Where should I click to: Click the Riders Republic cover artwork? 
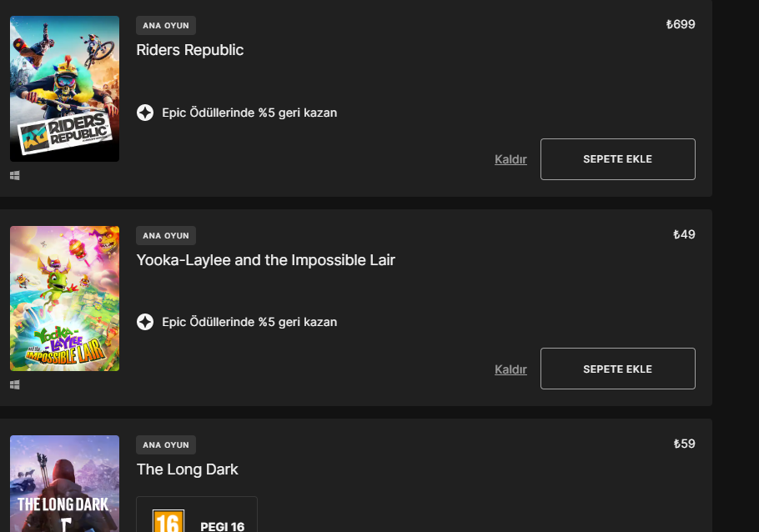64,88
